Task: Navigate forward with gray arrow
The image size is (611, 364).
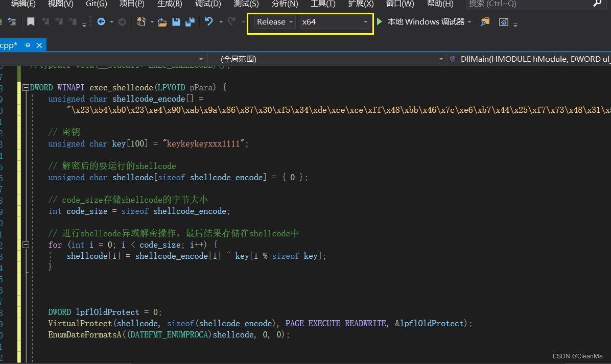Action: (x=122, y=22)
